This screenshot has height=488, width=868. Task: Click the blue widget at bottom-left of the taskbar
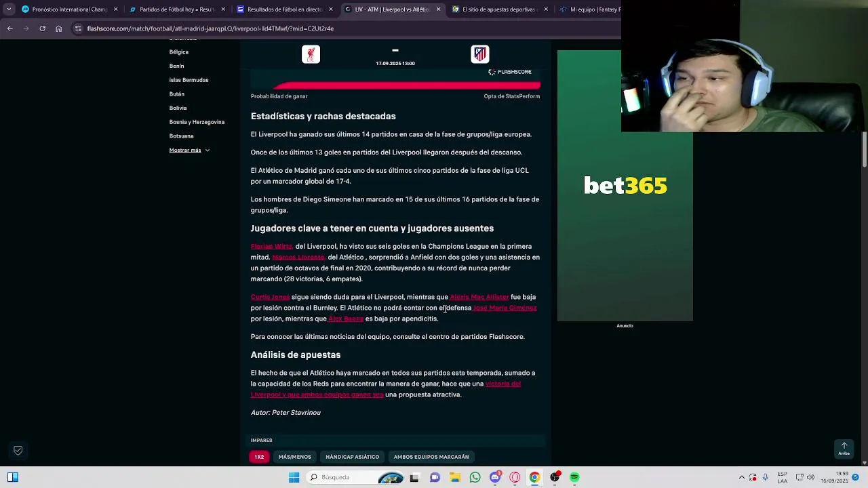click(x=12, y=477)
